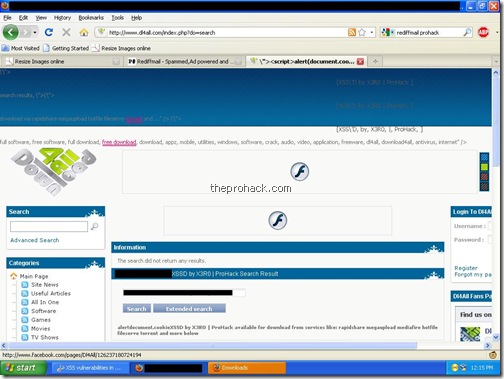
Task: Open the Edit menu
Action: 23,18
